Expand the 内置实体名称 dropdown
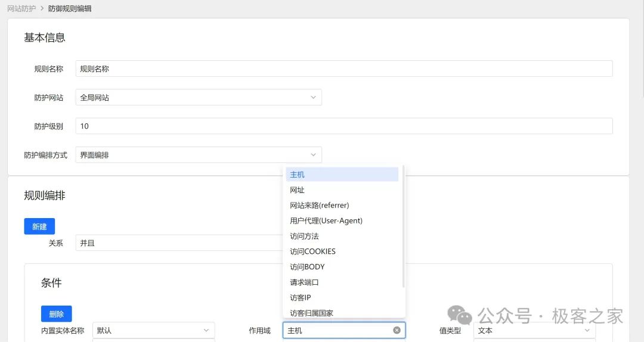Image resolution: width=644 pixels, height=342 pixels. [x=153, y=330]
